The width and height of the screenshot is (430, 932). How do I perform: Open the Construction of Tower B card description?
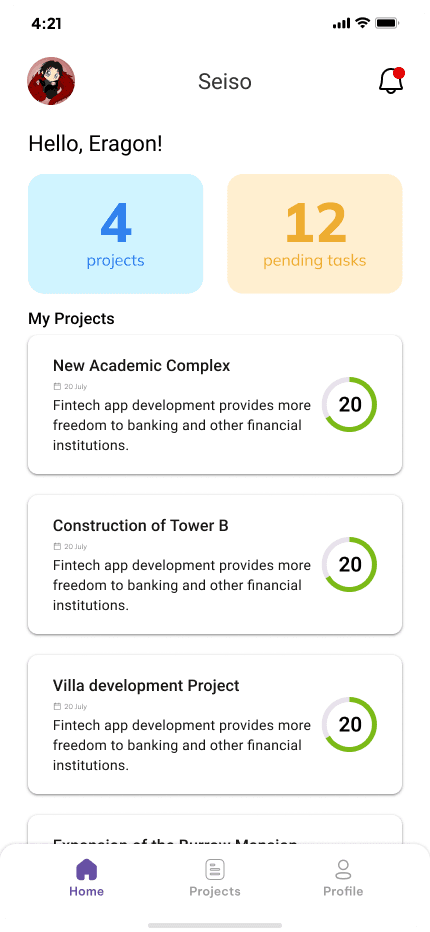[182, 585]
